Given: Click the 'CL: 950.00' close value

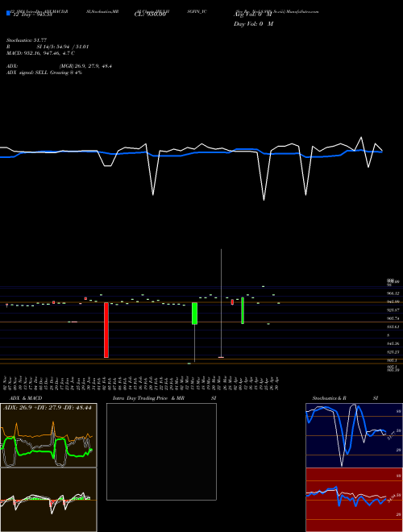Looking at the screenshot, I should (x=150, y=15).
